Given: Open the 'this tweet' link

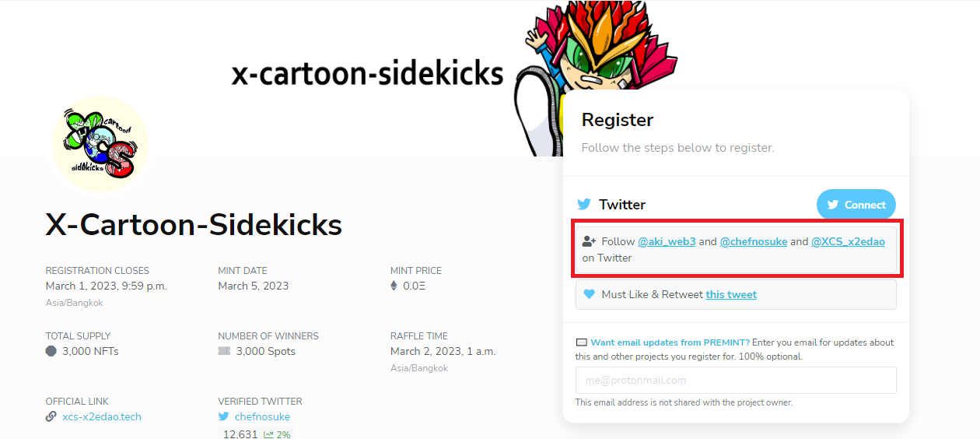Looking at the screenshot, I should [x=731, y=294].
